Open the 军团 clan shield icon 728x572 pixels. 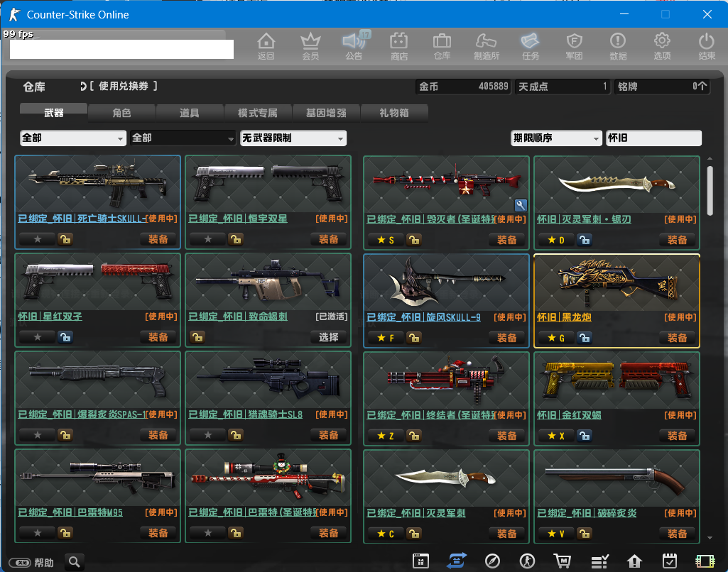point(574,46)
